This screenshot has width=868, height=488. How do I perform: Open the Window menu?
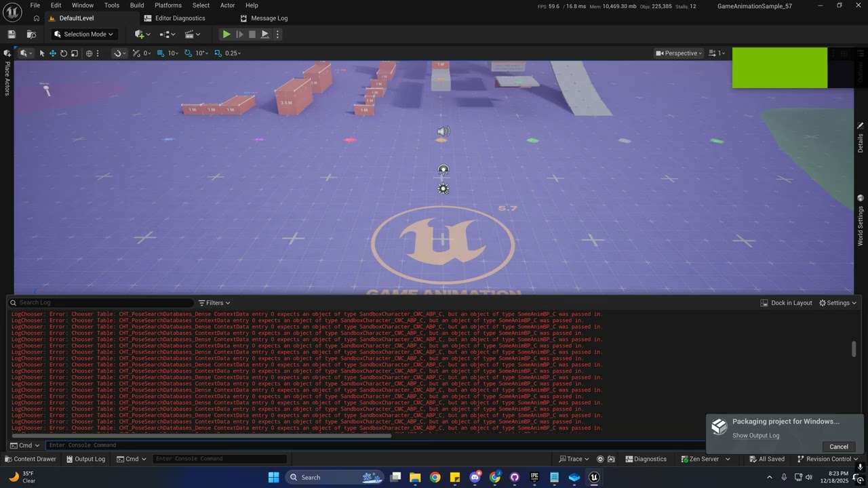click(x=83, y=5)
